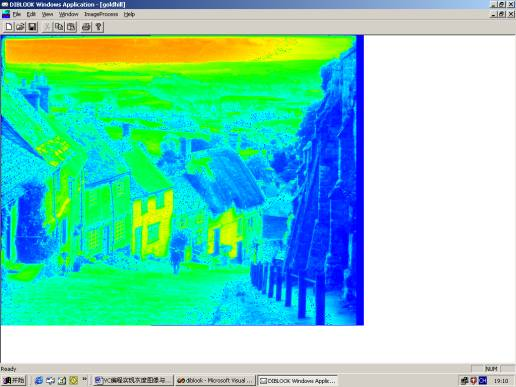Copy using the toolbar Copy icon
The width and height of the screenshot is (516, 387).
(59, 27)
